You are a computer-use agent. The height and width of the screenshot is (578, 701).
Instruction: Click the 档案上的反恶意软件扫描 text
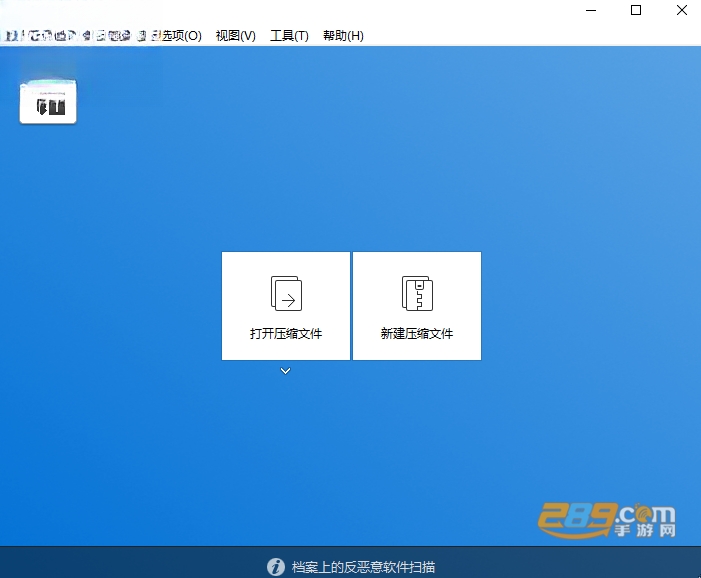pyautogui.click(x=363, y=567)
